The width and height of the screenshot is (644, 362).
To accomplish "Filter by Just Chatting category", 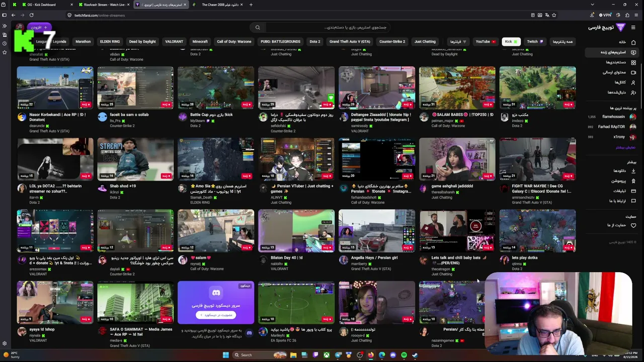I will coord(425,42).
